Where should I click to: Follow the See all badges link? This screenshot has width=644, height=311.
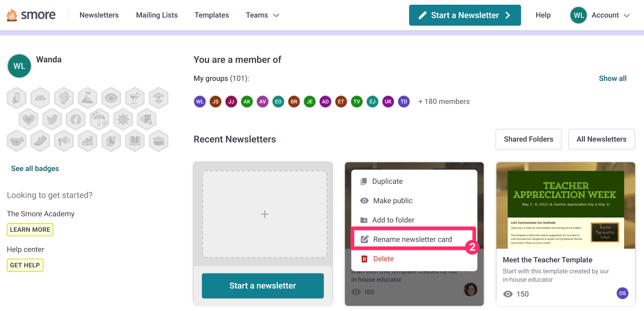(35, 169)
